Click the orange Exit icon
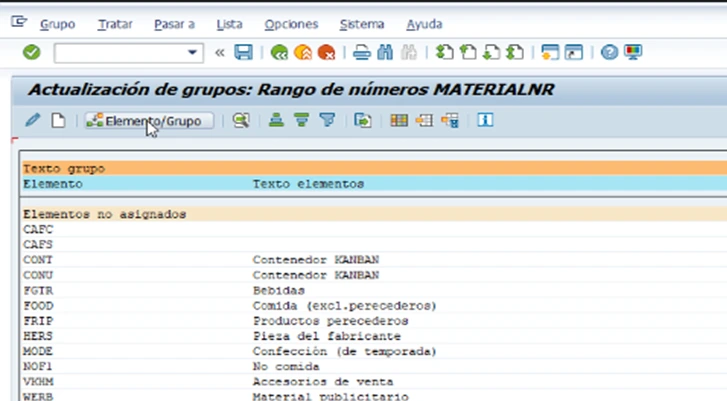This screenshot has width=727, height=401. [303, 52]
